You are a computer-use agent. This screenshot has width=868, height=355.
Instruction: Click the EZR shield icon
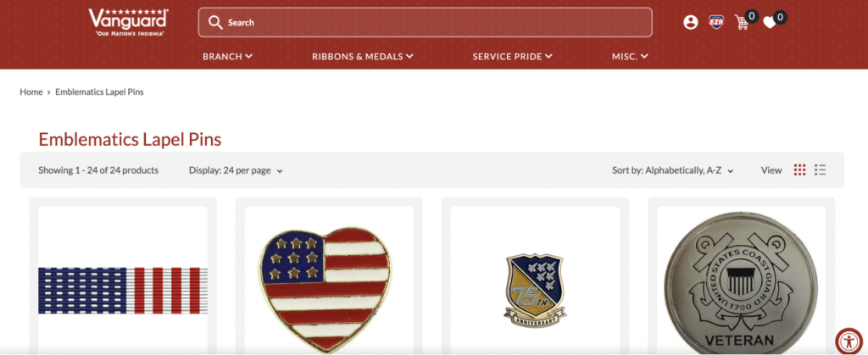click(x=716, y=23)
